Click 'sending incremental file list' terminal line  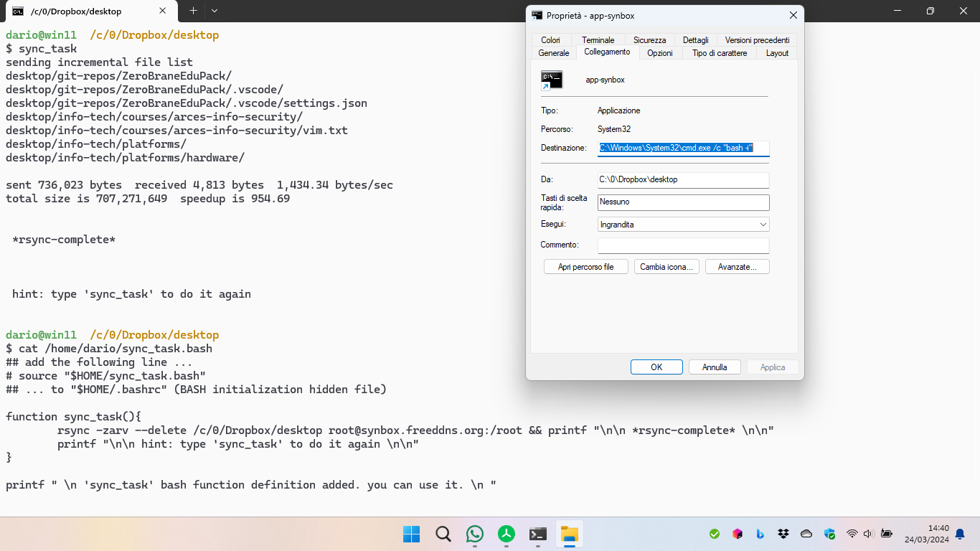(99, 62)
